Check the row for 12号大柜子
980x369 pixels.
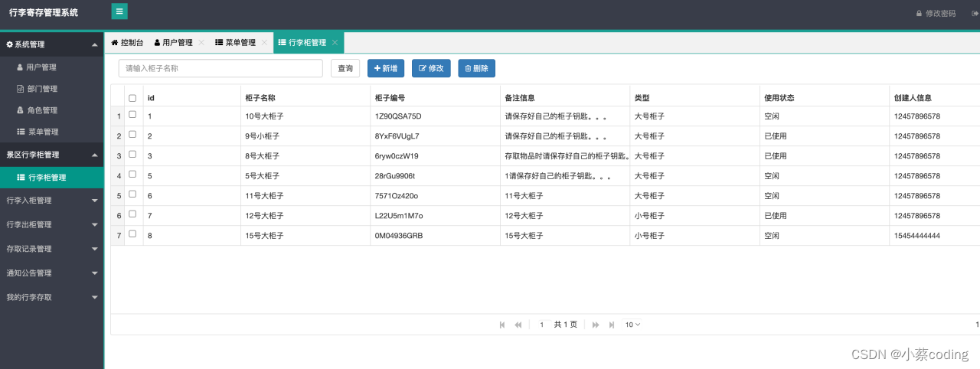[132, 214]
